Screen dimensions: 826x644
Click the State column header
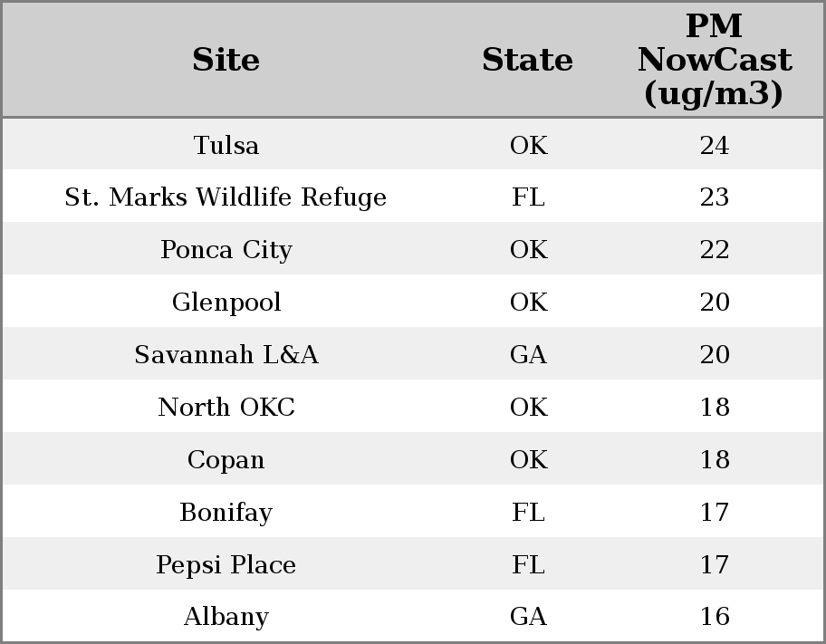(x=528, y=61)
